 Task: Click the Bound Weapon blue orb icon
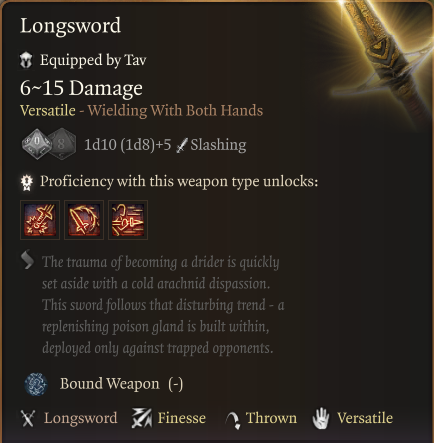tap(36, 384)
